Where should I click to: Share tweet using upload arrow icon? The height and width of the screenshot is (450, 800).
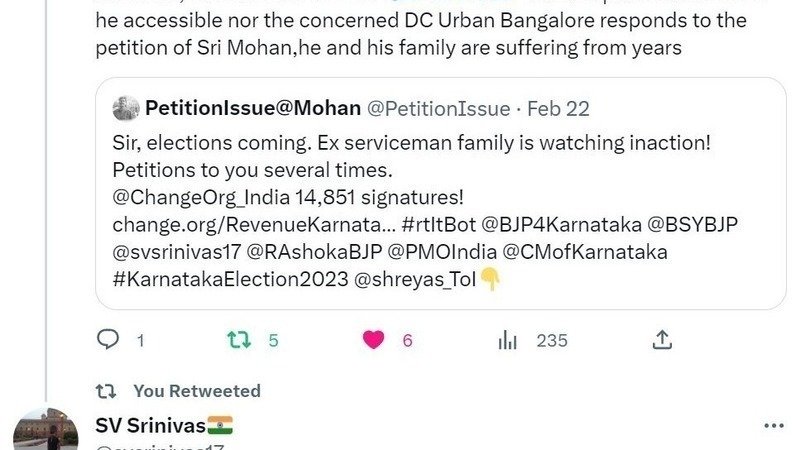click(x=662, y=340)
